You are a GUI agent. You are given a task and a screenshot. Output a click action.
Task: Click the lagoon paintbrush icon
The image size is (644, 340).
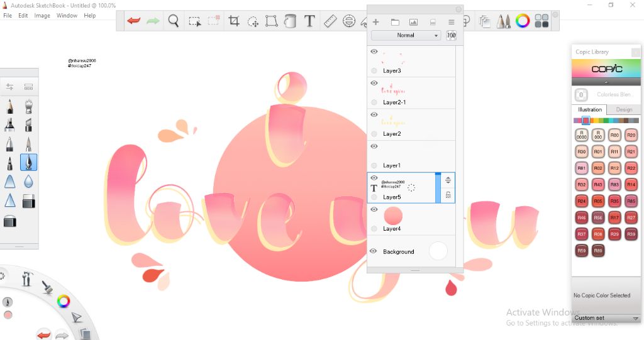(47, 287)
